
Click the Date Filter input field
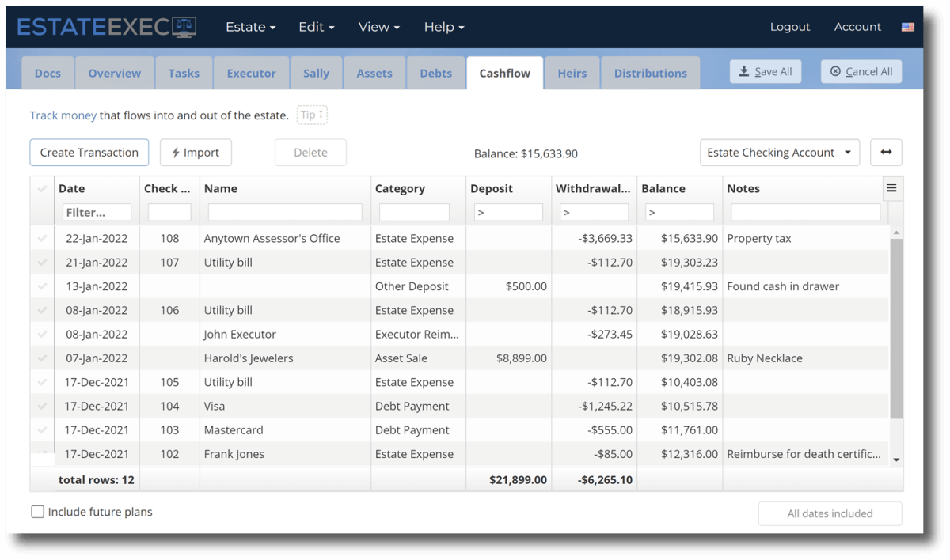tap(97, 212)
